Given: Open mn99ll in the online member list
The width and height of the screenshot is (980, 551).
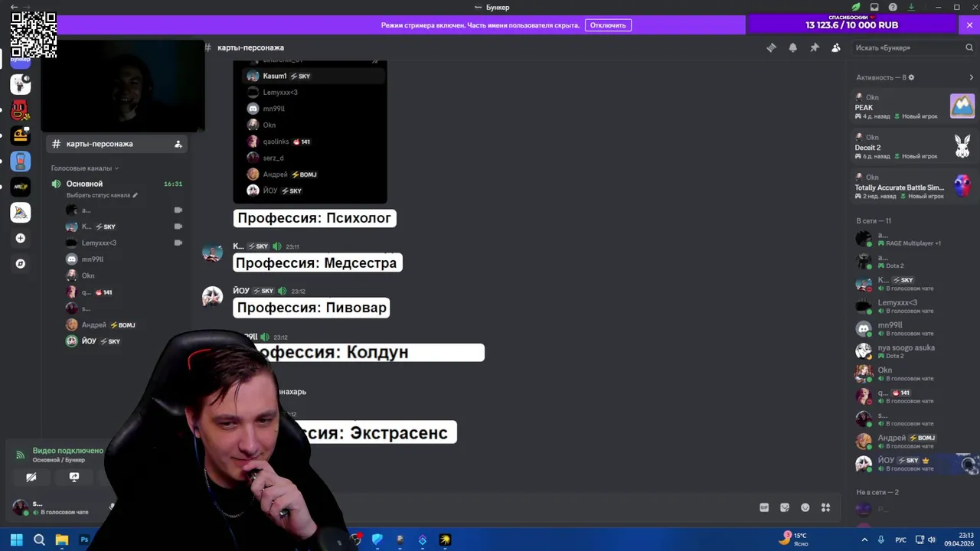Looking at the screenshot, I should point(915,329).
